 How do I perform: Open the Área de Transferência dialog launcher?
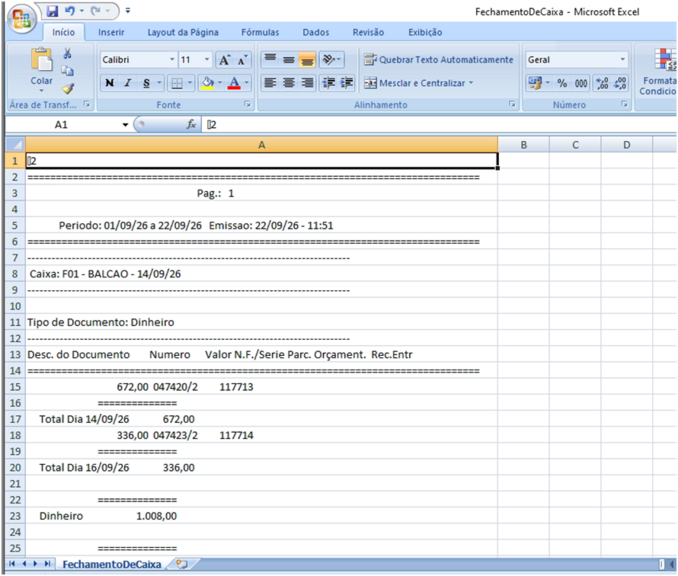coord(87,104)
